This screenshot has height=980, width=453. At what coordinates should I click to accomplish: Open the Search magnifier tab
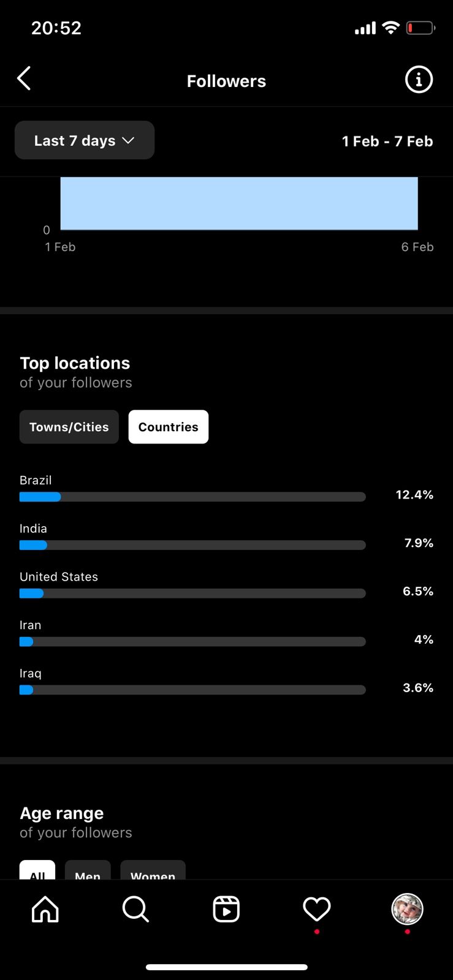click(135, 909)
